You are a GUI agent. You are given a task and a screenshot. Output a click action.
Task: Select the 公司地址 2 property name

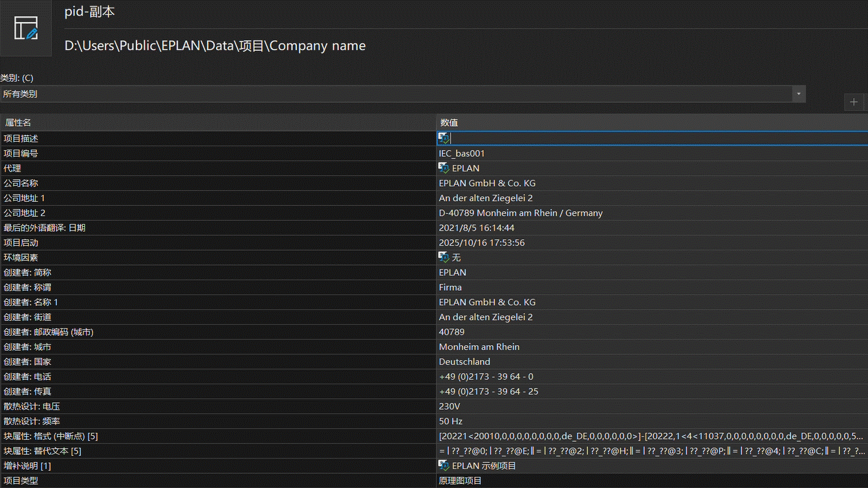coord(25,213)
